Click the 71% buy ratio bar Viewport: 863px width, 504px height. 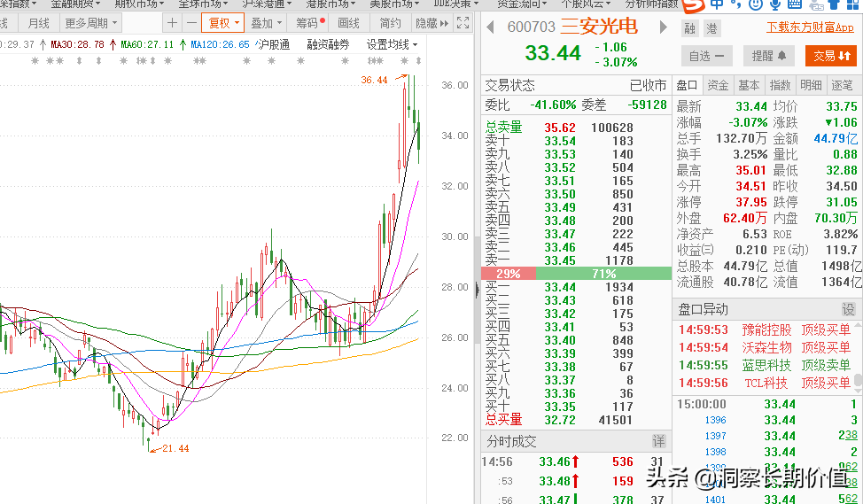[603, 274]
